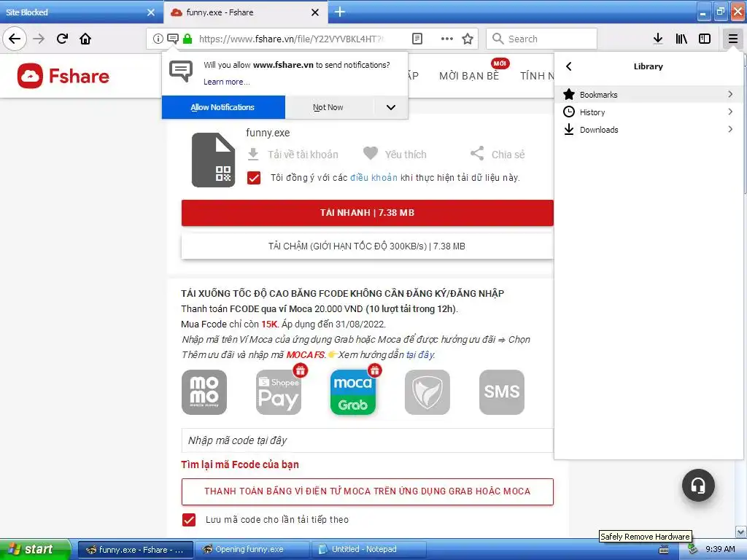
Task: Select the ShopeePay payment icon
Action: [279, 392]
